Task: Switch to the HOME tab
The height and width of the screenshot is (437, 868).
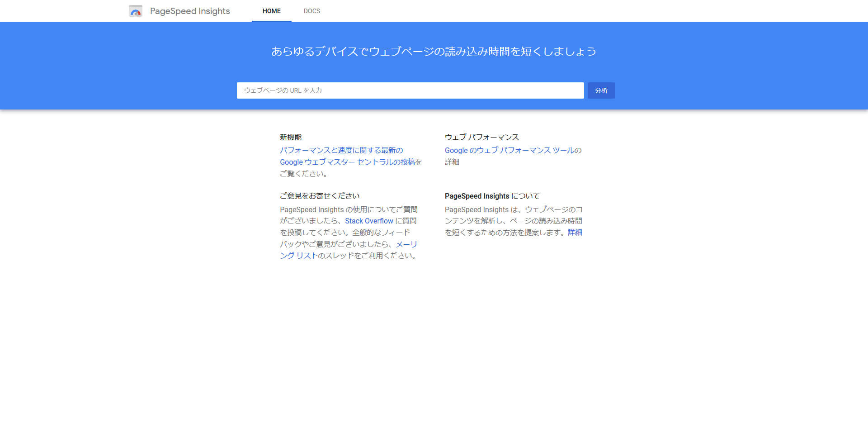Action: click(272, 11)
